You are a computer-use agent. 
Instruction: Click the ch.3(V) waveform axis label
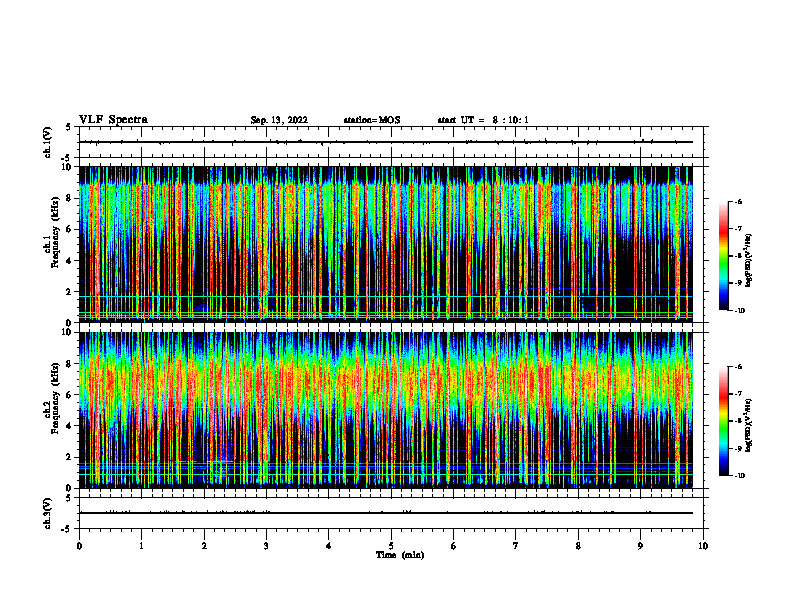pos(47,513)
